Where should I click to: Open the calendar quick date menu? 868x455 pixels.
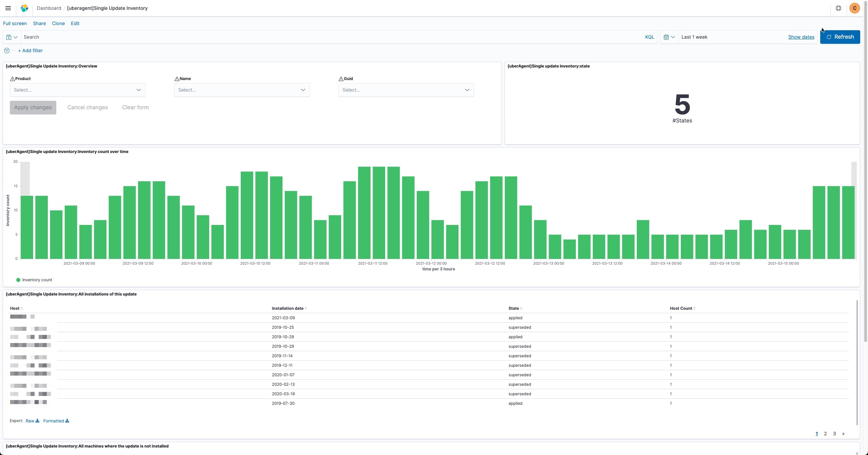[669, 37]
